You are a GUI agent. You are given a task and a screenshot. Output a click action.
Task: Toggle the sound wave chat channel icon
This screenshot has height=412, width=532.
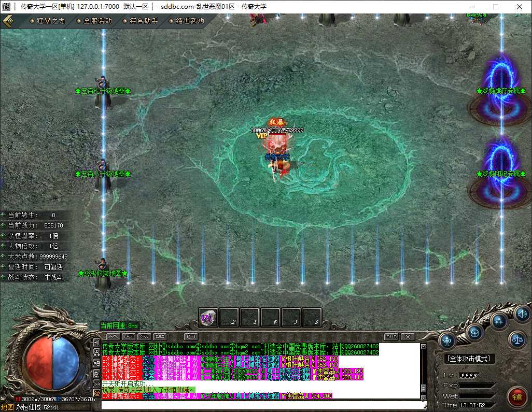click(96, 342)
